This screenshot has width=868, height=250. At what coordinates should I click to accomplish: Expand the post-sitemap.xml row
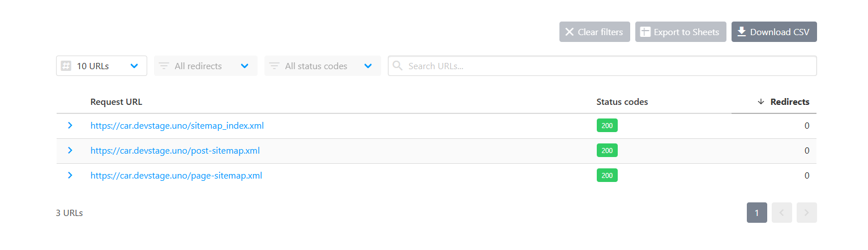click(x=70, y=150)
